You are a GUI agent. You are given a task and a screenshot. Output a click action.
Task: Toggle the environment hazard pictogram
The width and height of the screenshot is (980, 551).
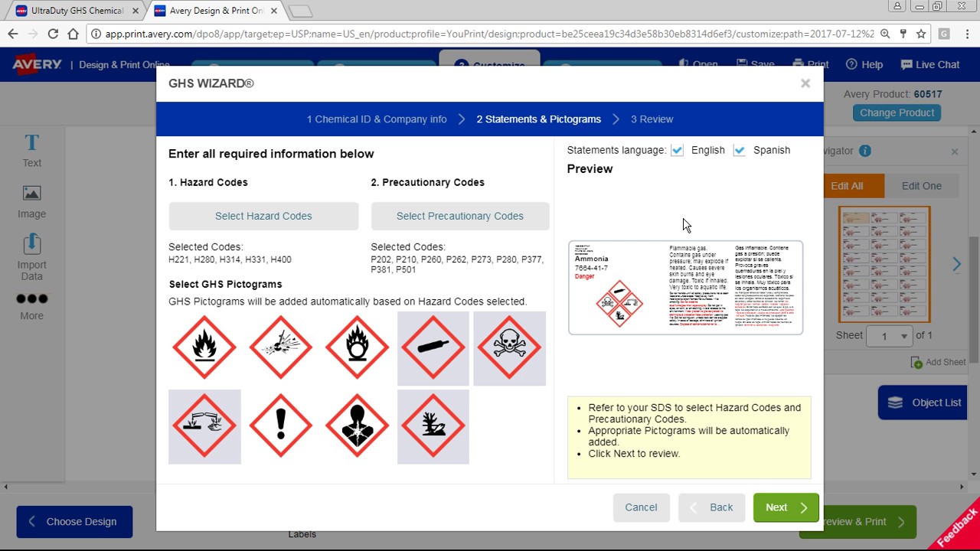point(433,426)
